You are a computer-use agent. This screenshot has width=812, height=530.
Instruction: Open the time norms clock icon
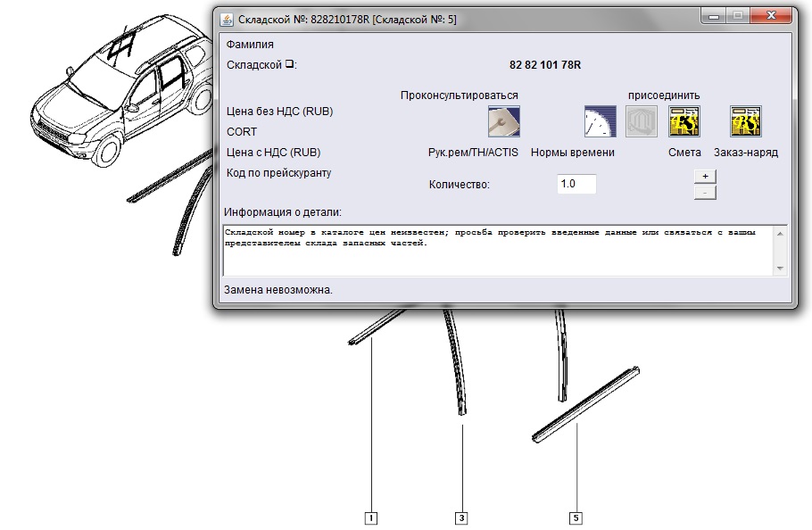[x=600, y=120]
